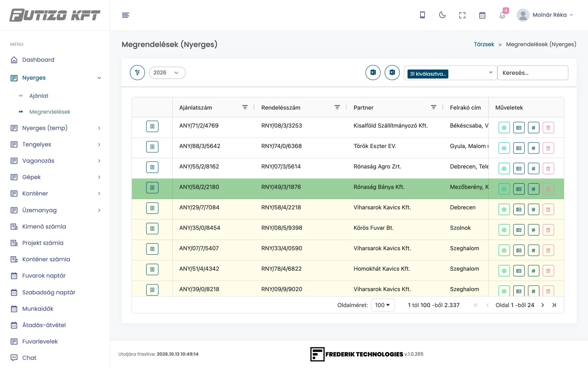Go to Törzsek breadcrumb link

[484, 44]
